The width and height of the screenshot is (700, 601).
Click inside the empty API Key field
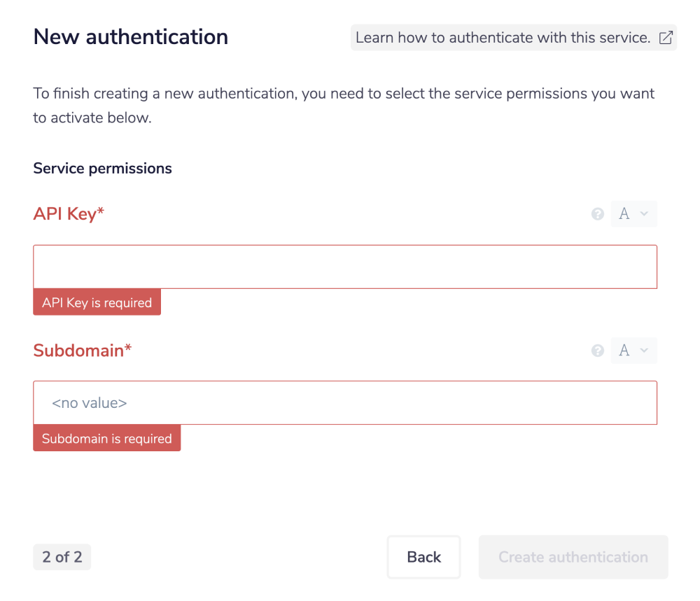click(x=345, y=267)
